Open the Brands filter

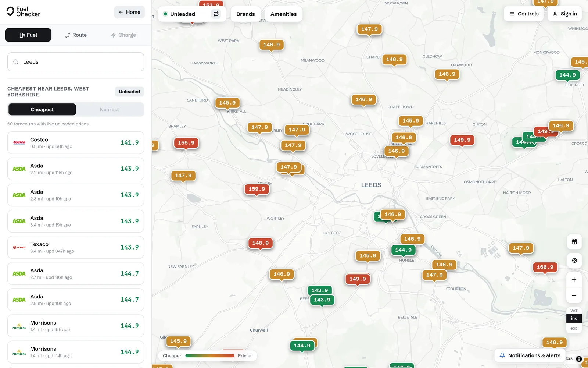point(245,14)
